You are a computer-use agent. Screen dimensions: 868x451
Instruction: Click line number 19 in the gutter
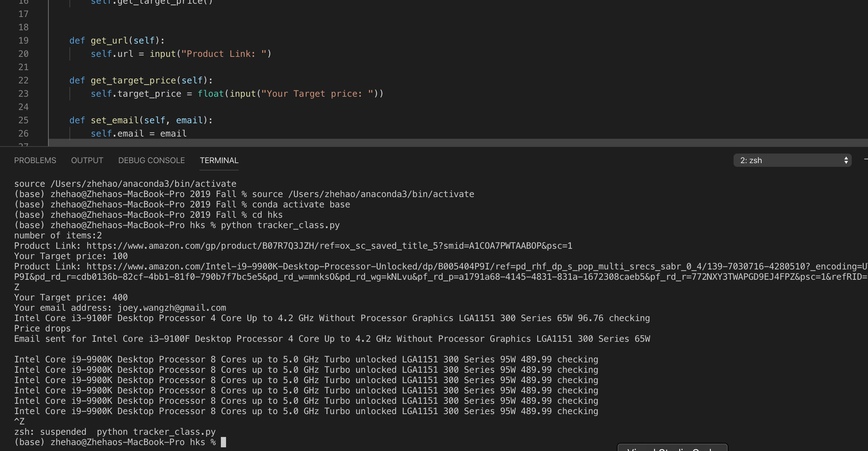[23, 41]
